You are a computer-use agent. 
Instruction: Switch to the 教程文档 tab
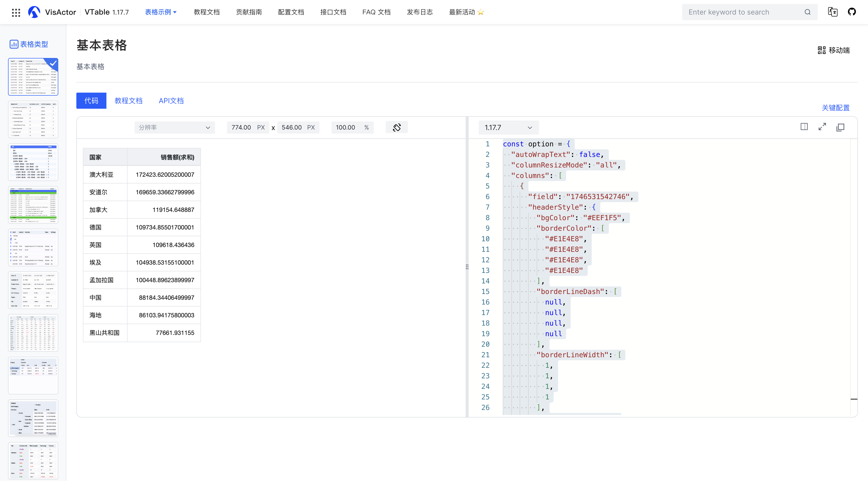tap(128, 101)
